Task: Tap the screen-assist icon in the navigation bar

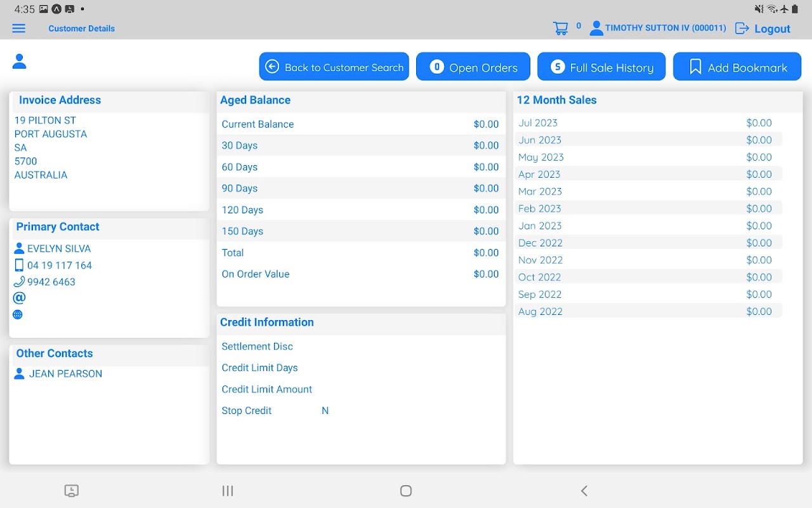Action: point(72,490)
